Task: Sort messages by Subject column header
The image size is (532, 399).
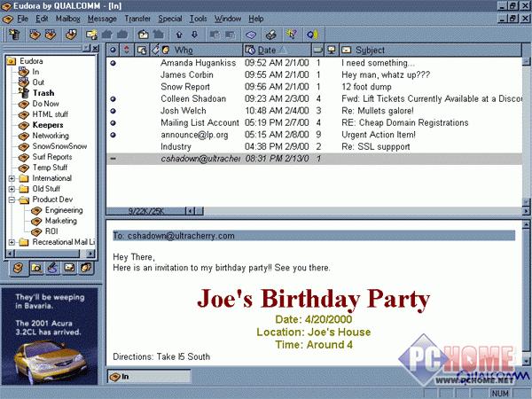Action: [x=430, y=51]
